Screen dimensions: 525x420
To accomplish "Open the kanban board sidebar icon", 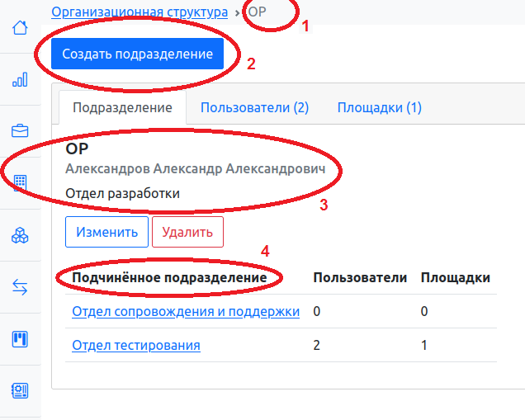I will (20, 338).
